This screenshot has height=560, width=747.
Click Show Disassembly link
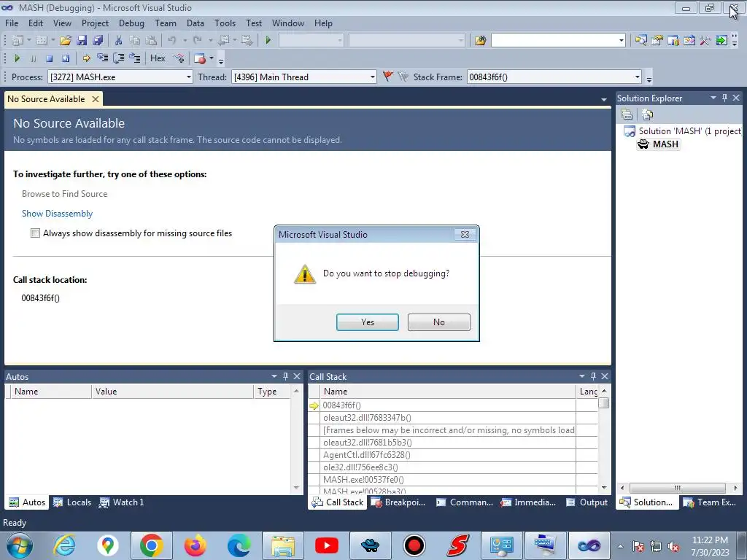(x=57, y=214)
